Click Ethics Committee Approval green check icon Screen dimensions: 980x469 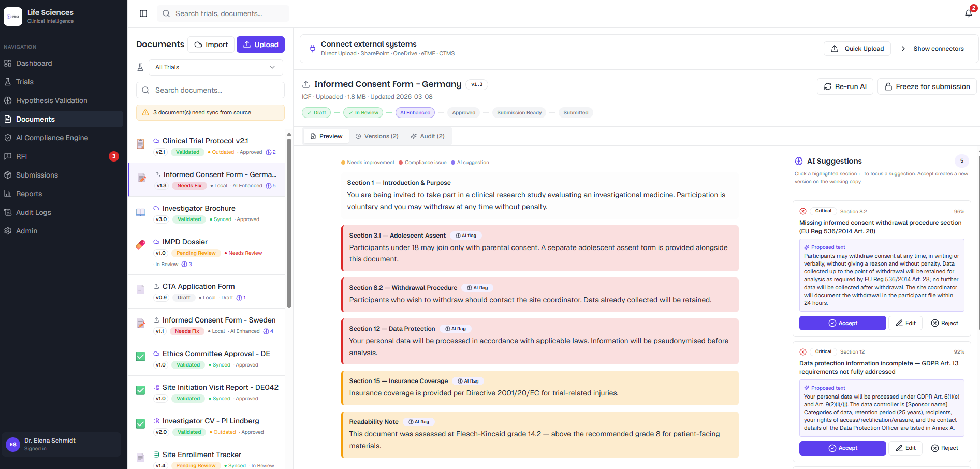(x=140, y=357)
